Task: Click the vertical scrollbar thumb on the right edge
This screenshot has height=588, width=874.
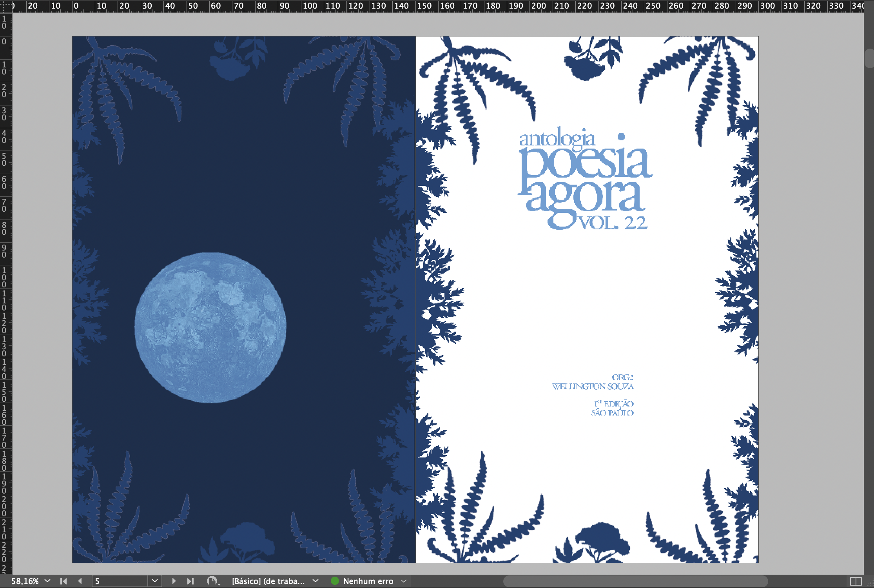Action: point(869,59)
